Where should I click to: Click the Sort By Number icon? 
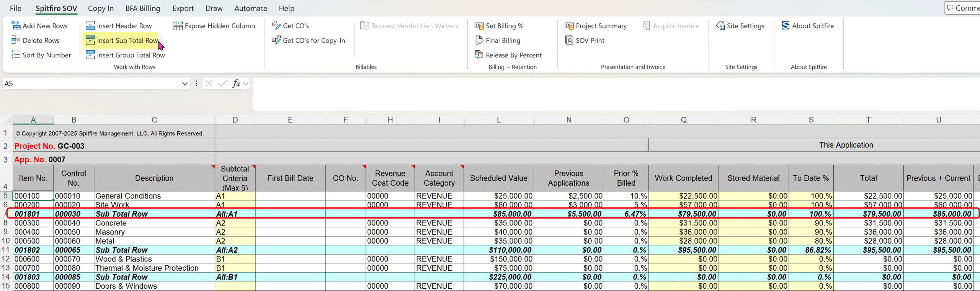point(16,55)
